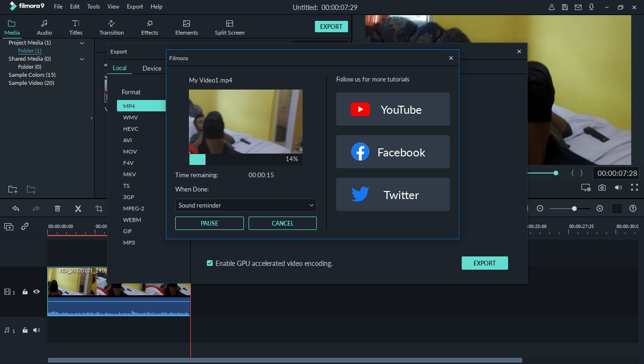Click EXPORT button in Export dialog
The height and width of the screenshot is (364, 644).
pos(485,263)
